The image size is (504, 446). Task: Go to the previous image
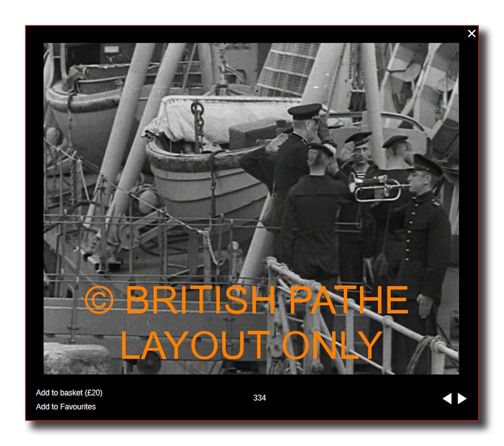coord(447,399)
